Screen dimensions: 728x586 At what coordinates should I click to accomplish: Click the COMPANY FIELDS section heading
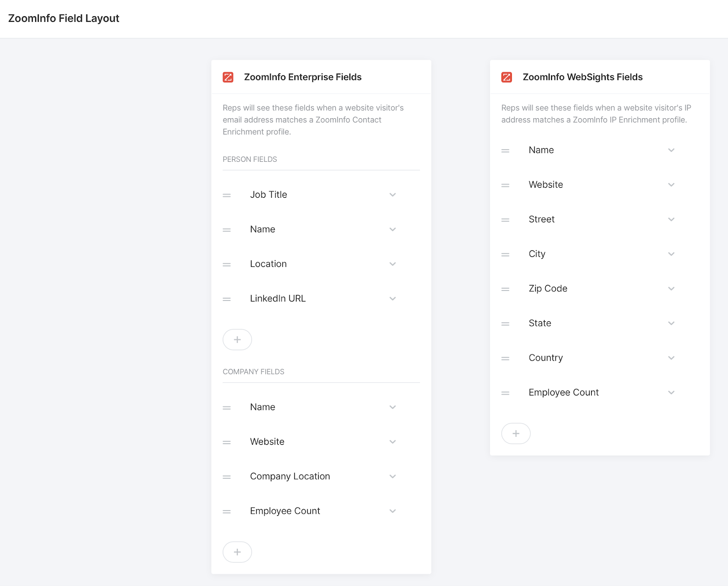[253, 371]
